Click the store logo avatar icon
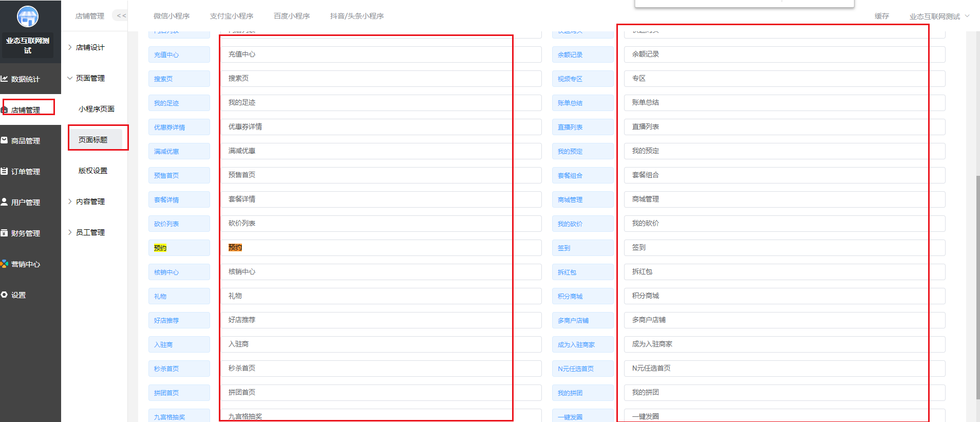This screenshot has width=980, height=422. 28,16
